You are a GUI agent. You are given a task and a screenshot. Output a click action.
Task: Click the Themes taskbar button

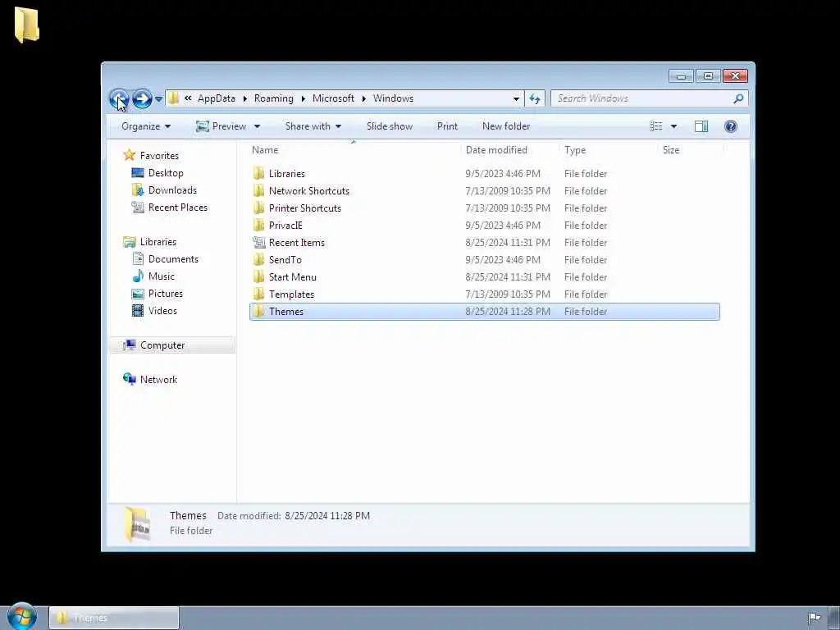click(114, 619)
